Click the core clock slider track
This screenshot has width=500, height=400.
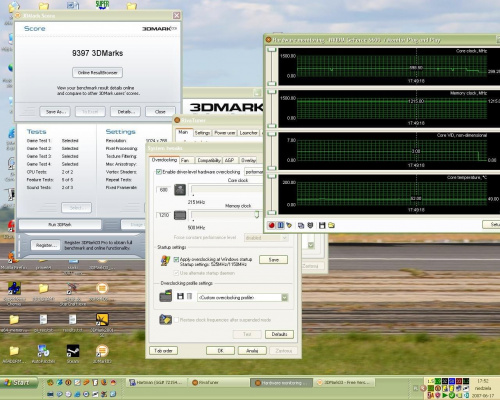click(227, 190)
